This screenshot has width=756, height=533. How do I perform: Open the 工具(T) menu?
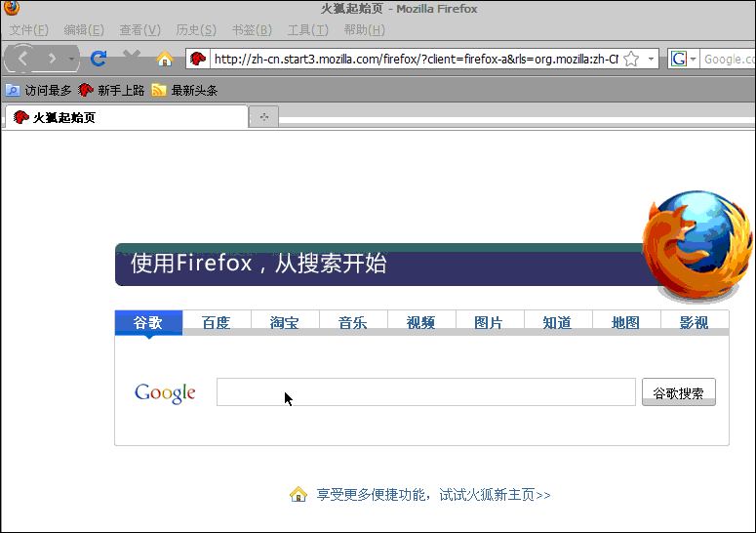point(307,30)
